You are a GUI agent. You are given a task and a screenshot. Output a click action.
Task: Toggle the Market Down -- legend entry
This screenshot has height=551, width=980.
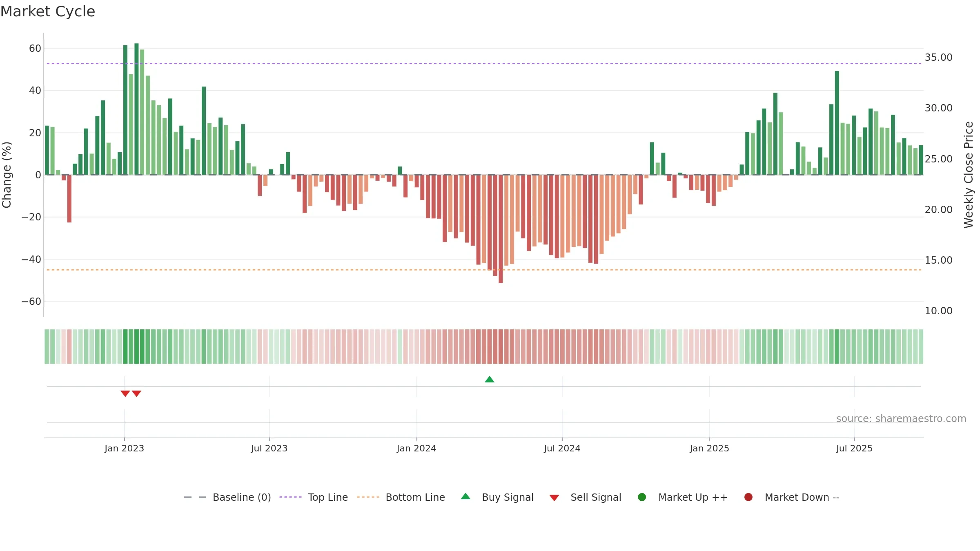pos(792,497)
